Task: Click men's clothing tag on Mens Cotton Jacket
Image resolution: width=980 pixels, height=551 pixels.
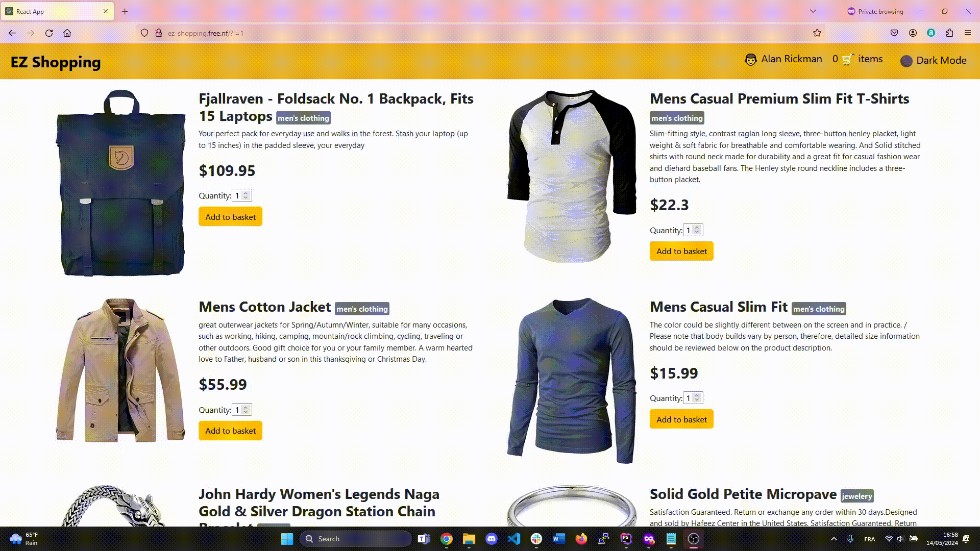Action: click(x=362, y=309)
